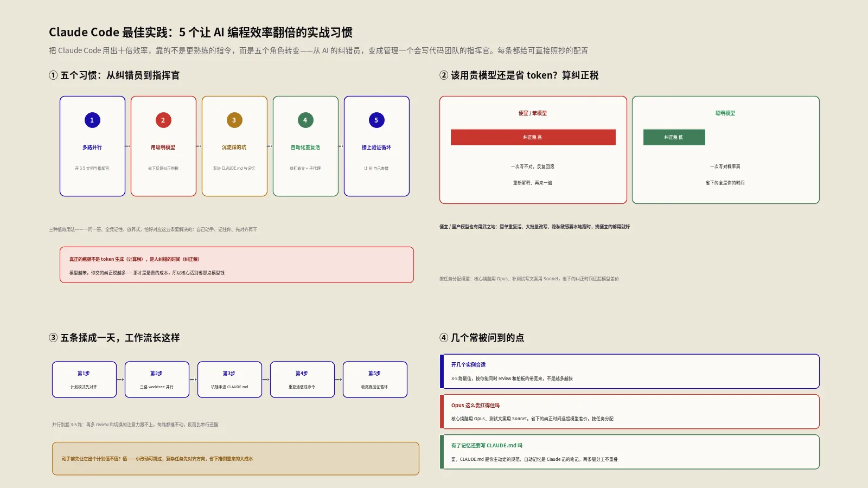The width and height of the screenshot is (868, 488).
Task: Click section heading ① 五个习惯
Action: pyautogui.click(x=114, y=75)
